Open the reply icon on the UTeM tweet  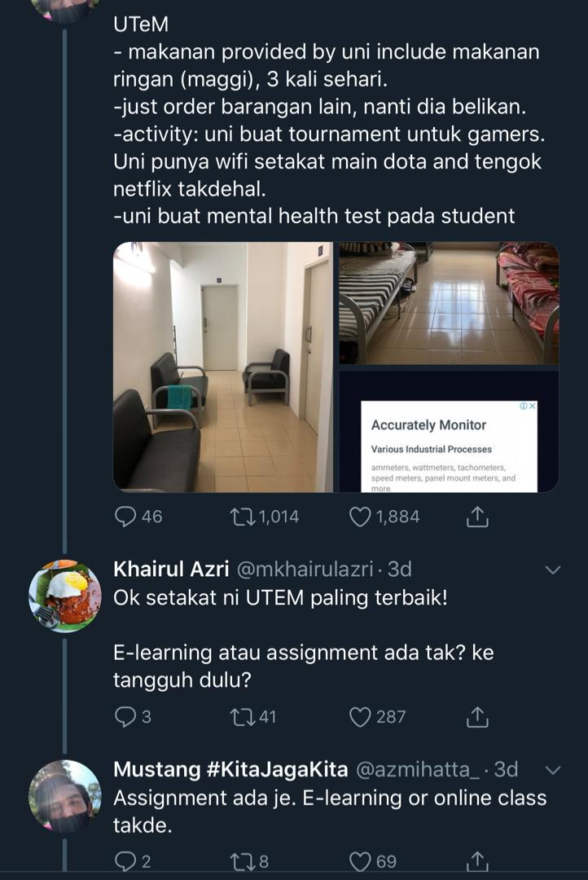tap(124, 515)
